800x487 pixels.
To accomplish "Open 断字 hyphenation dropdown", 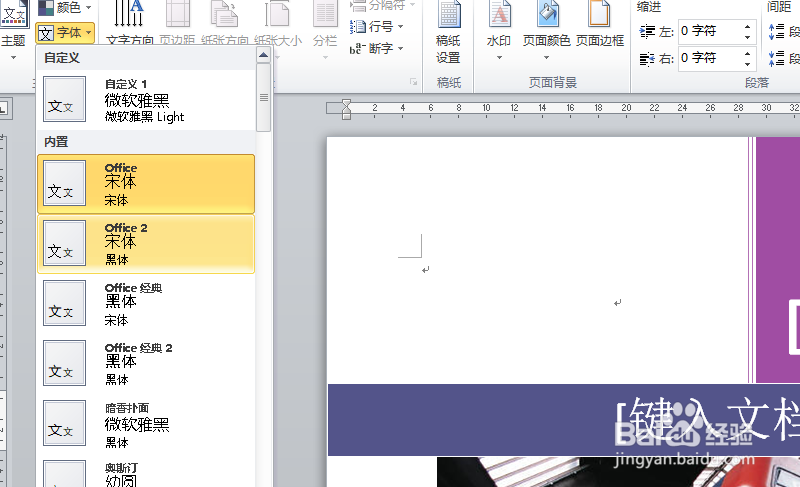I will tap(377, 48).
